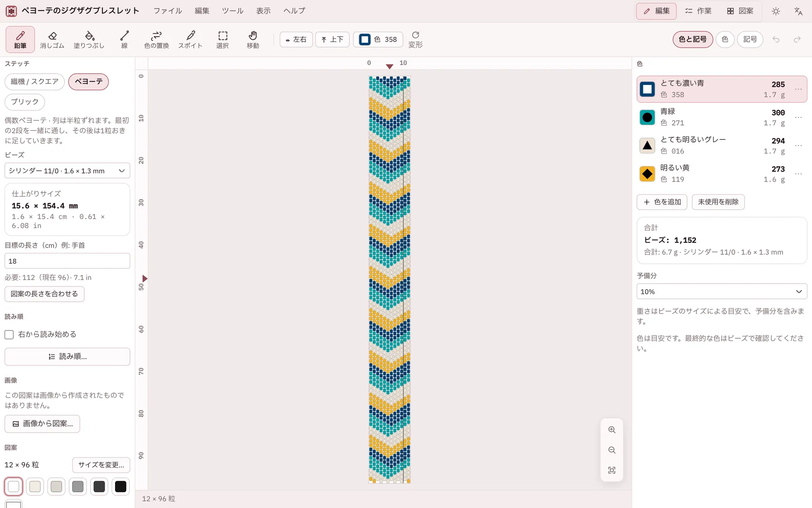Viewport: 812px width, 508px height.
Task: Open the current color 358 picker
Action: (378, 39)
